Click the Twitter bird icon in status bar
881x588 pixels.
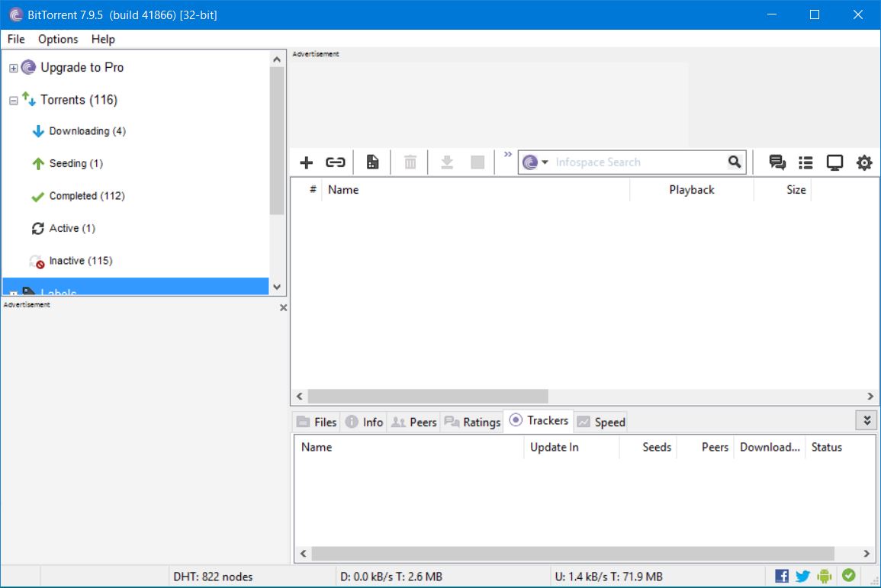(803, 577)
